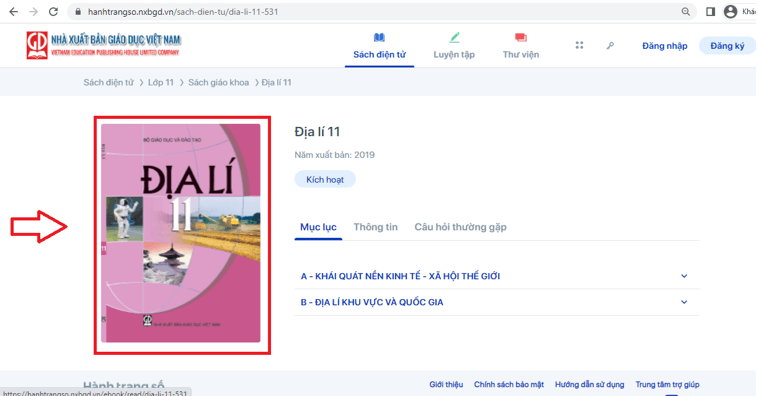Open the Thư viện menu
Image resolution: width=758 pixels, height=396 pixels.
[521, 55]
